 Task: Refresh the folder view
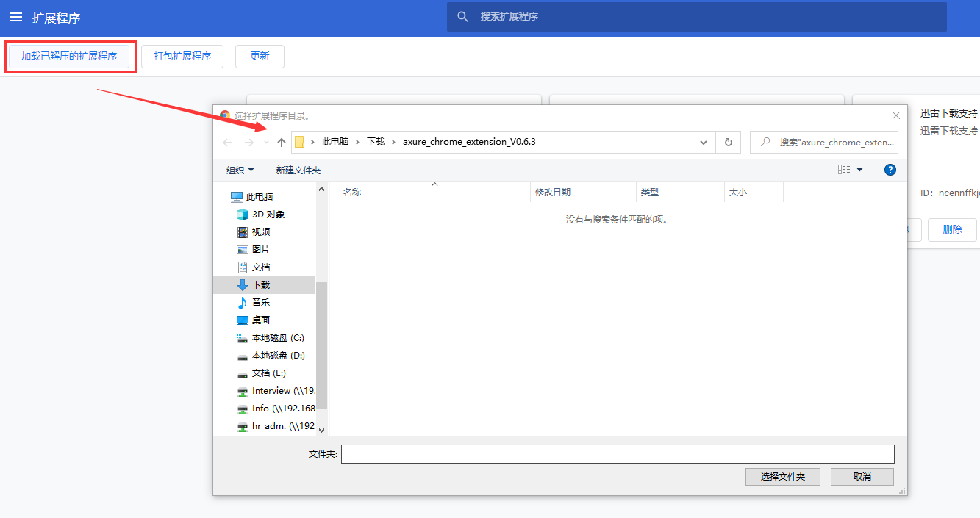point(728,142)
